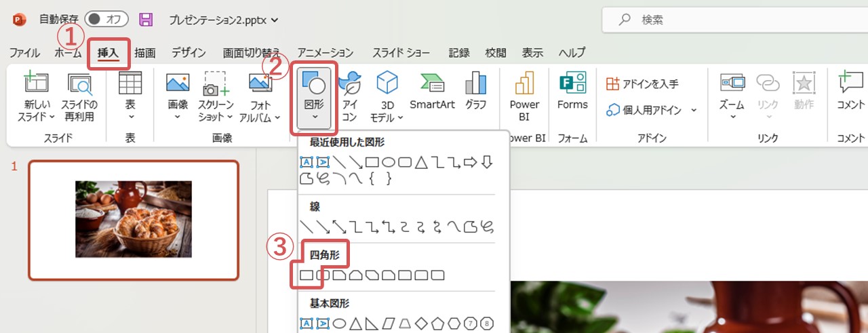Switch to the ホーム tab
This screenshot has height=333, width=868.
[x=68, y=53]
